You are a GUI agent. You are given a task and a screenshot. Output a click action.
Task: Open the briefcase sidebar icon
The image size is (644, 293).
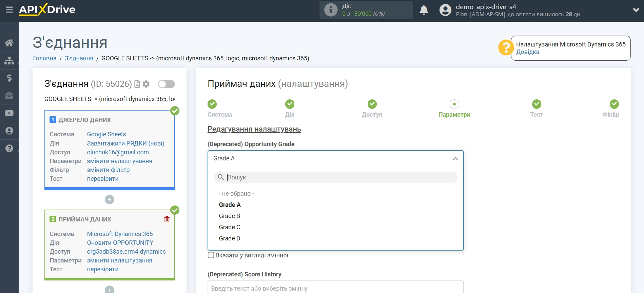[9, 96]
